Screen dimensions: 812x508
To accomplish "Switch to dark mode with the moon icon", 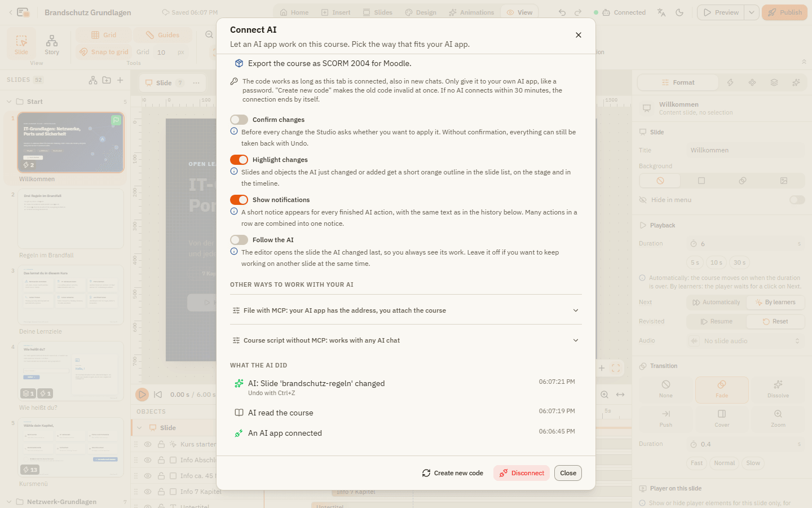I will [679, 12].
